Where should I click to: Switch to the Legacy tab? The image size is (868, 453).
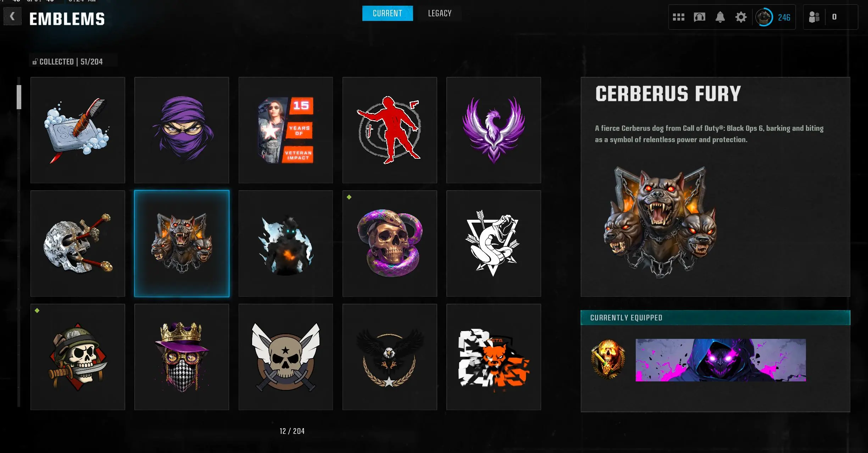pyautogui.click(x=440, y=13)
